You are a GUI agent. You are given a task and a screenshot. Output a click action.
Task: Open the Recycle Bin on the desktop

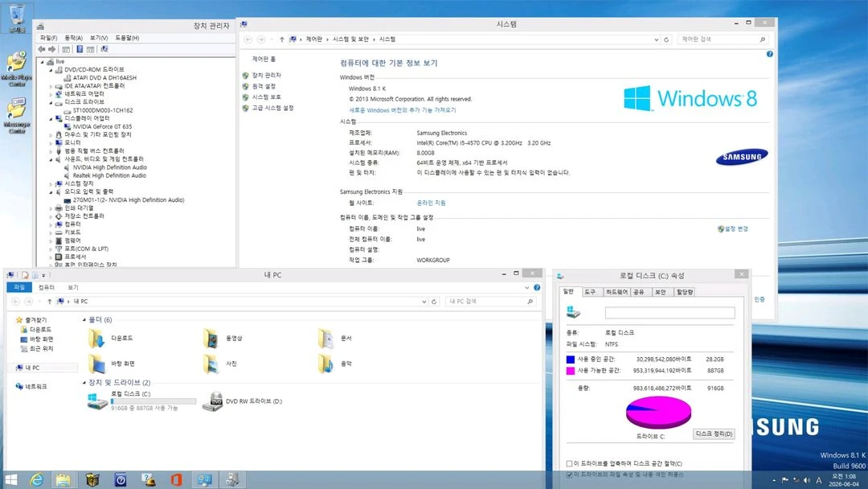tap(17, 17)
